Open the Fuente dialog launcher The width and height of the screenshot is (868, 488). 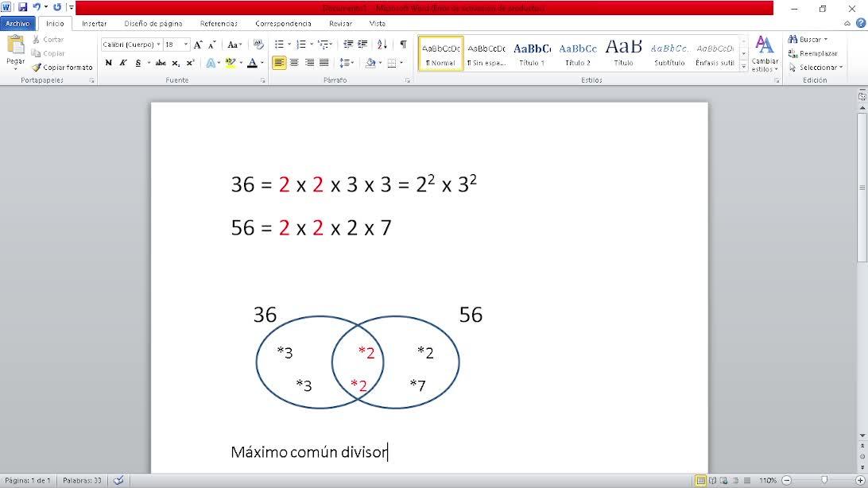pyautogui.click(x=263, y=80)
